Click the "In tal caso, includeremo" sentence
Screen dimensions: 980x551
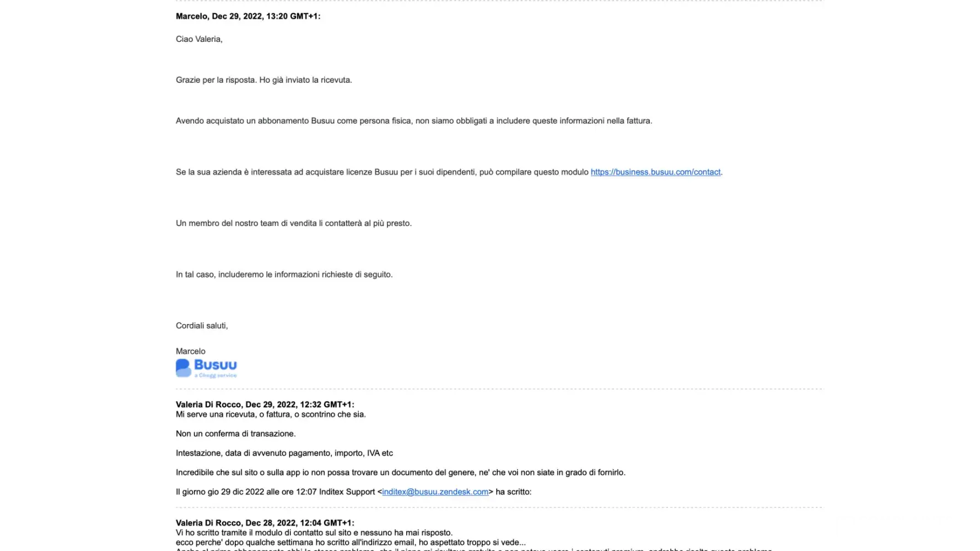pos(284,274)
